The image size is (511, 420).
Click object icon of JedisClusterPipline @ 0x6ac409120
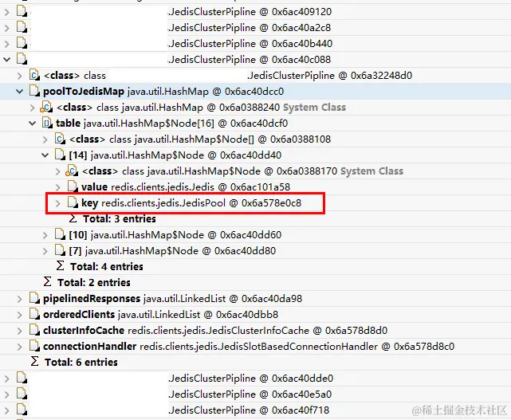pos(22,11)
